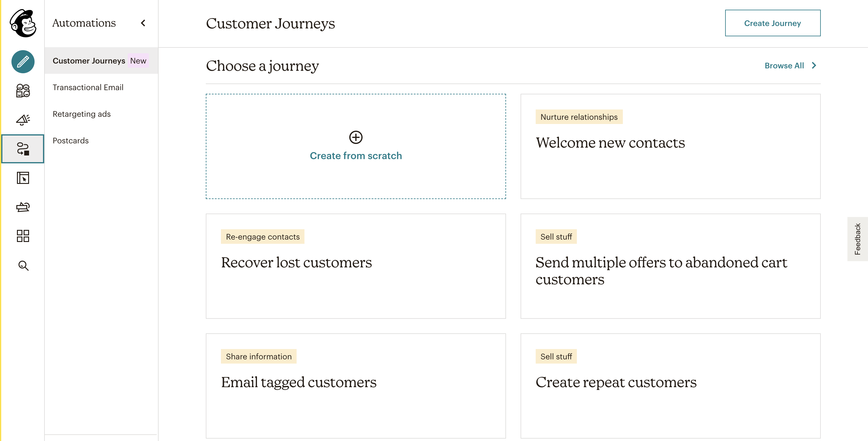Open the Website icon in sidebar

23,178
